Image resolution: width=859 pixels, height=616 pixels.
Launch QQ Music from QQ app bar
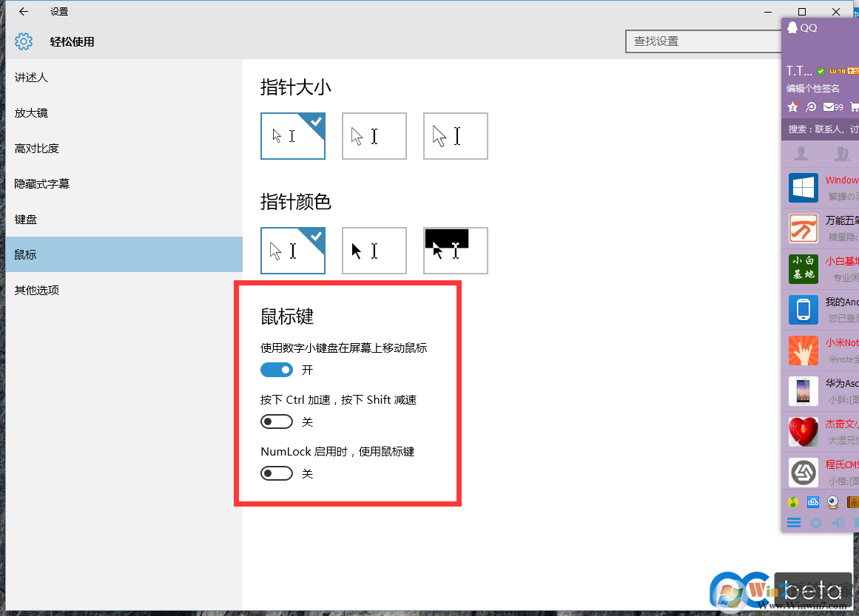tap(792, 502)
